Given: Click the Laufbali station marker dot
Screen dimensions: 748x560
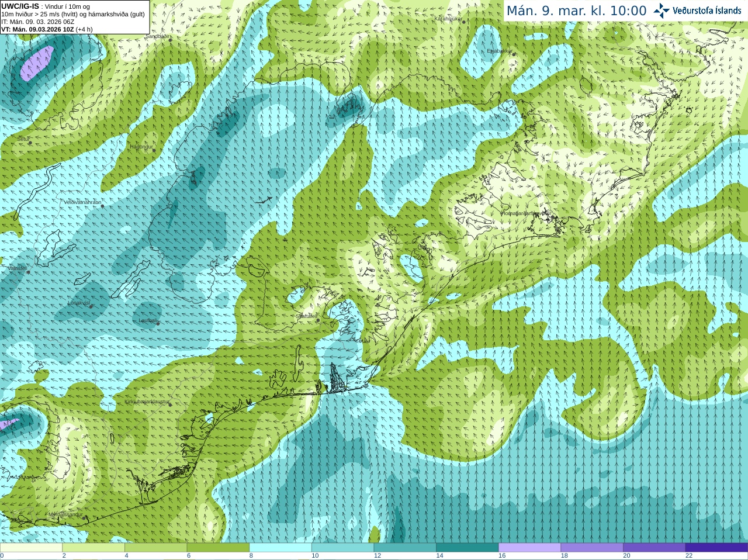Looking at the screenshot, I should pyautogui.click(x=158, y=323).
